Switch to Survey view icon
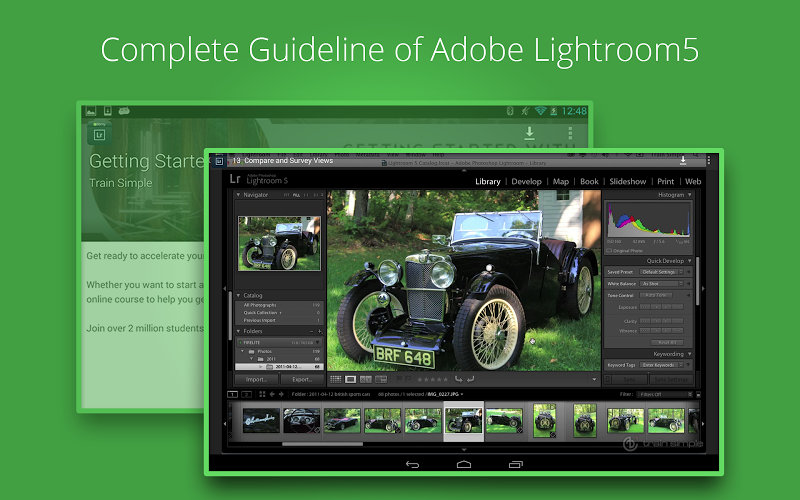Screen dimensions: 800x500 (x=381, y=379)
